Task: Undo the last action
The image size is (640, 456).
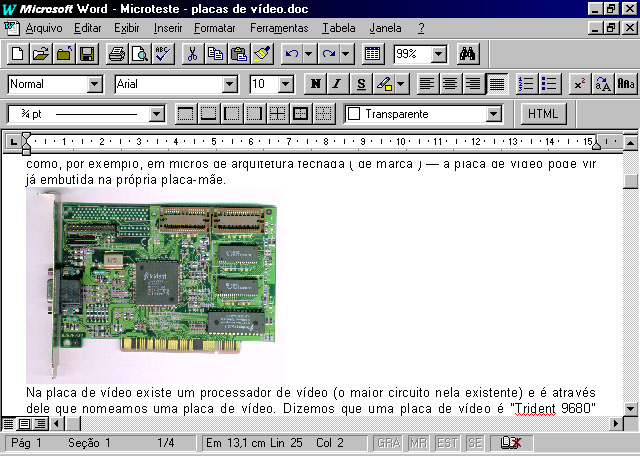Action: [291, 54]
